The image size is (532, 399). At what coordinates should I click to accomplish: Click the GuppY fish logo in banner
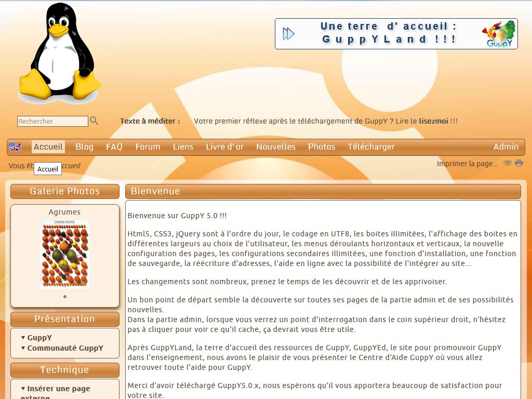pyautogui.click(x=499, y=34)
